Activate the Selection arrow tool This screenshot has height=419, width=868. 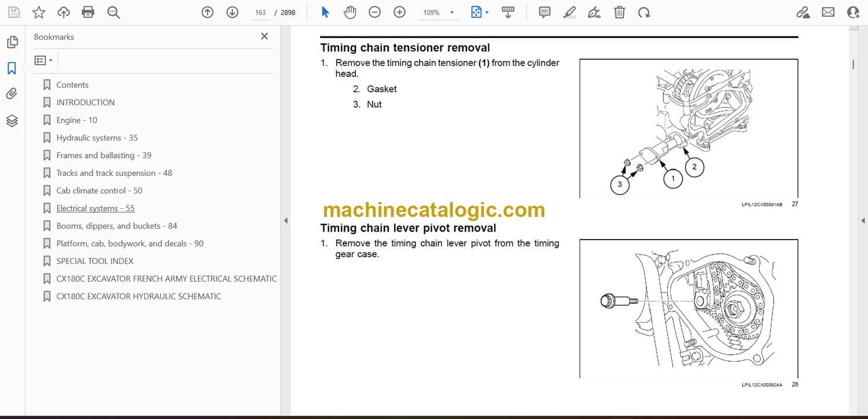coord(325,12)
